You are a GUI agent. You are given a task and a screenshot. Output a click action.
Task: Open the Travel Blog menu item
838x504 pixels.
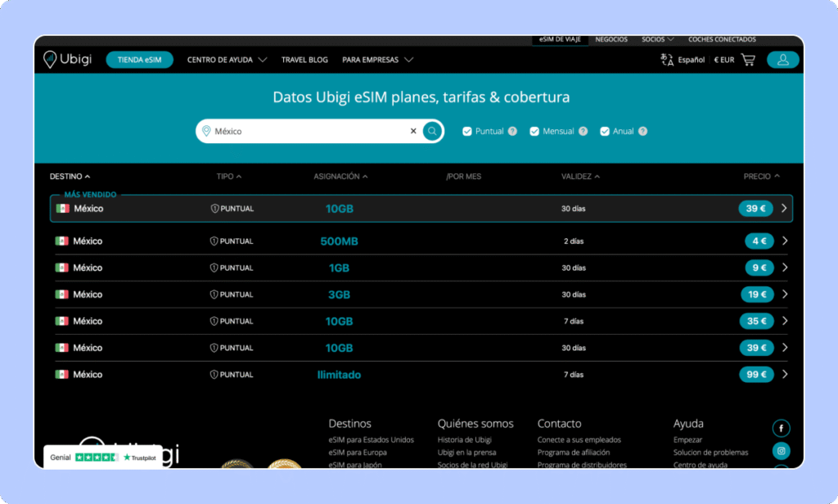tap(304, 60)
